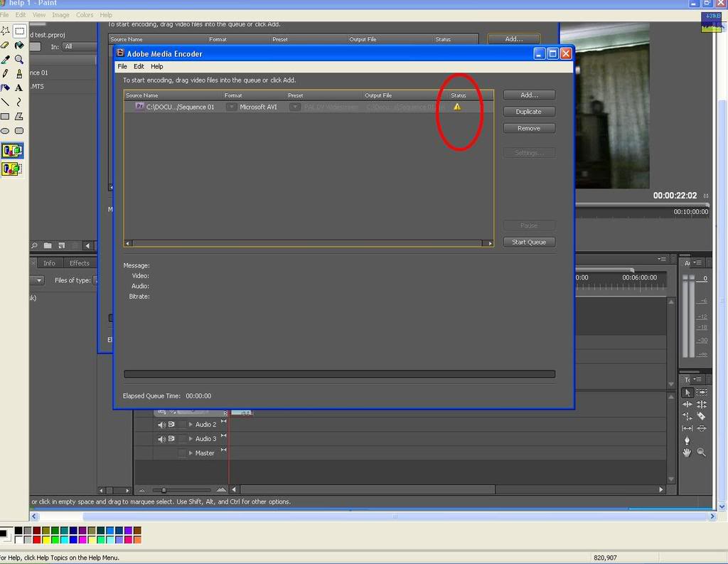
Task: Choose the Pen tool in Premiere
Action: pos(687,440)
